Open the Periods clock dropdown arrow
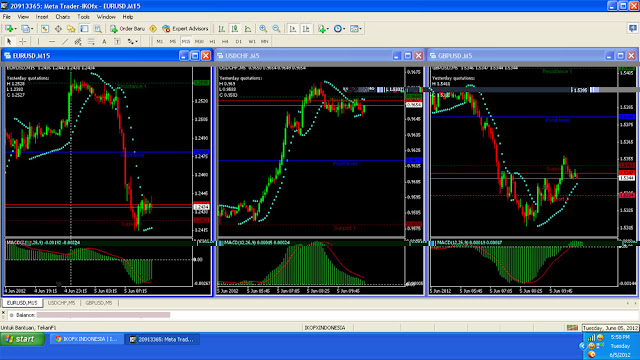 tap(344, 29)
